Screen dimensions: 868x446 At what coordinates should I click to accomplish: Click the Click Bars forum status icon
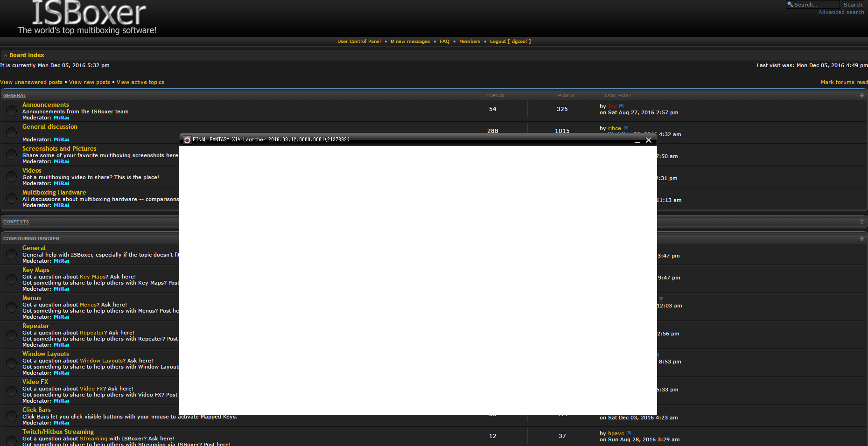coord(11,416)
